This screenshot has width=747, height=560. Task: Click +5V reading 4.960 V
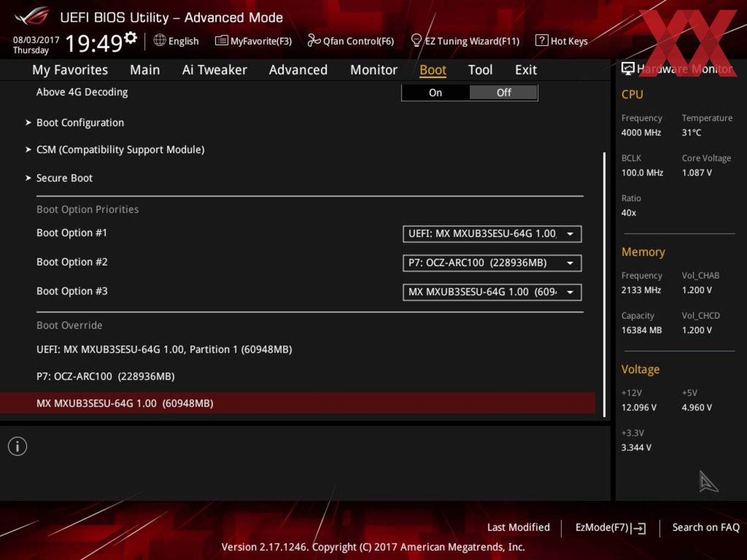coord(697,407)
